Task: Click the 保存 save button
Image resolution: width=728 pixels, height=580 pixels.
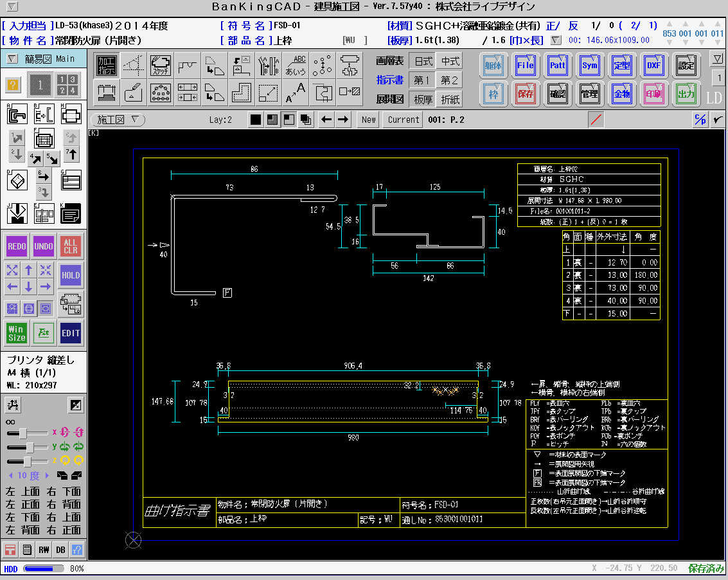Action: pos(525,94)
